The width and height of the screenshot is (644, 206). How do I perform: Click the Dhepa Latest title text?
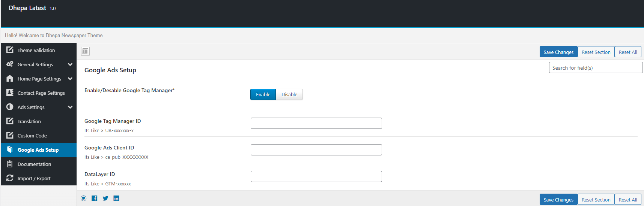[x=27, y=8]
